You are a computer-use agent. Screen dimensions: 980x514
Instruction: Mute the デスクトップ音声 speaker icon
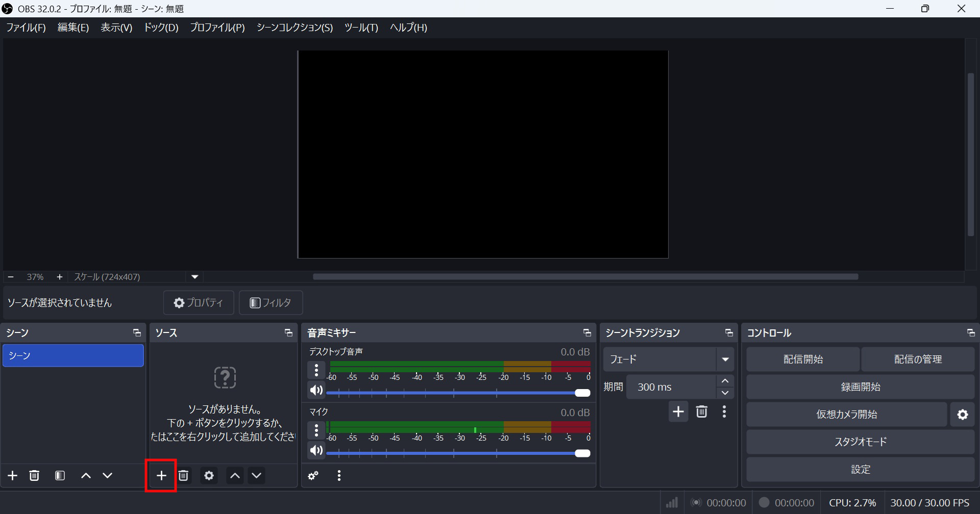(x=316, y=390)
